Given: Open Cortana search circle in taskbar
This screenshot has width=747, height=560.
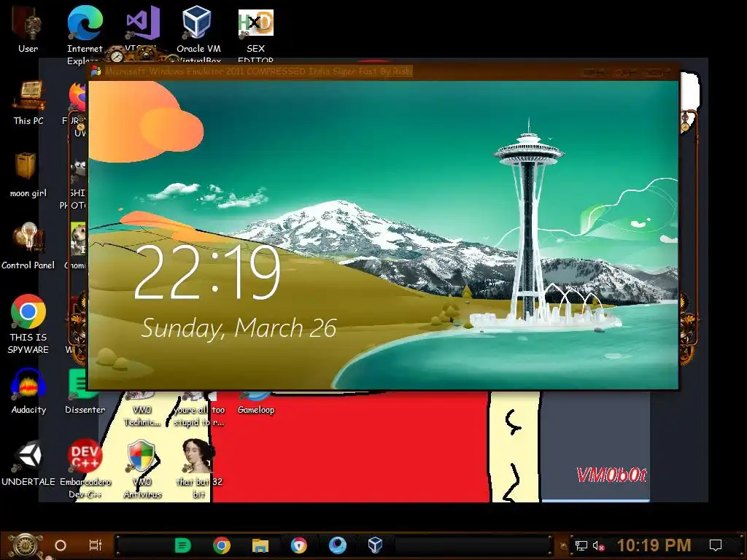Looking at the screenshot, I should (x=61, y=545).
